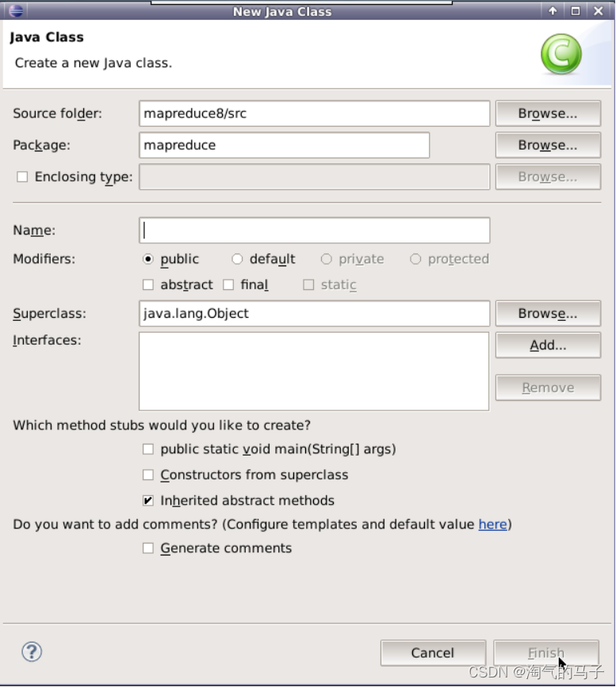616x687 pixels.
Task: Close the New Java Class dialog
Action: pos(599,11)
